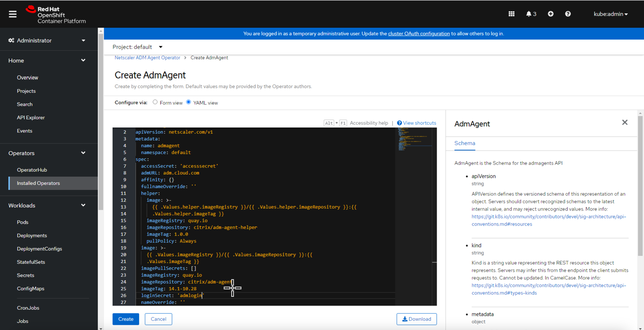Open Search in sidebar
644x330 pixels.
[x=25, y=104]
